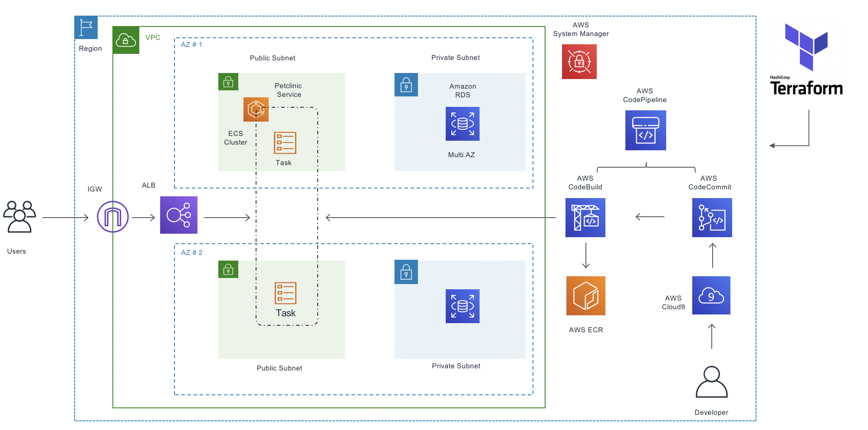Click the 'AWS System Manager' label

[581, 29]
